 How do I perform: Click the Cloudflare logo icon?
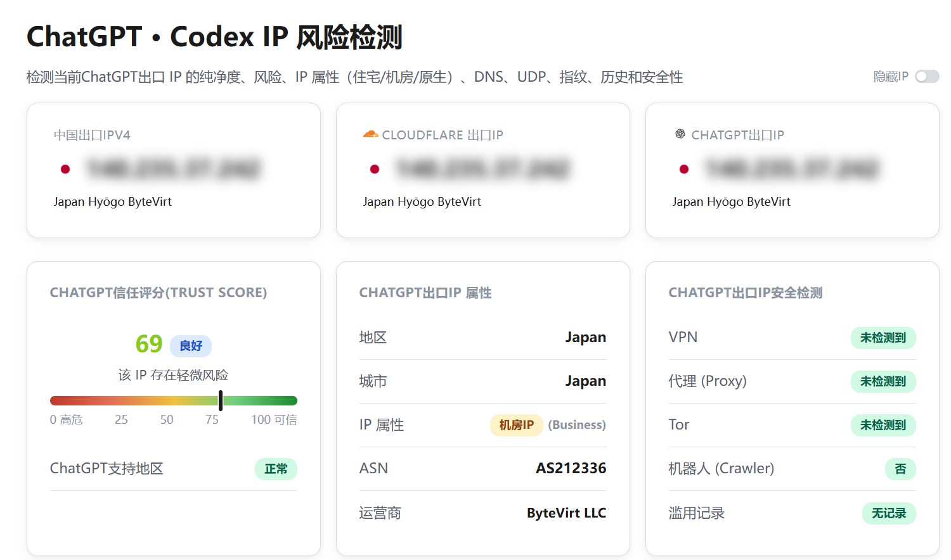[370, 134]
